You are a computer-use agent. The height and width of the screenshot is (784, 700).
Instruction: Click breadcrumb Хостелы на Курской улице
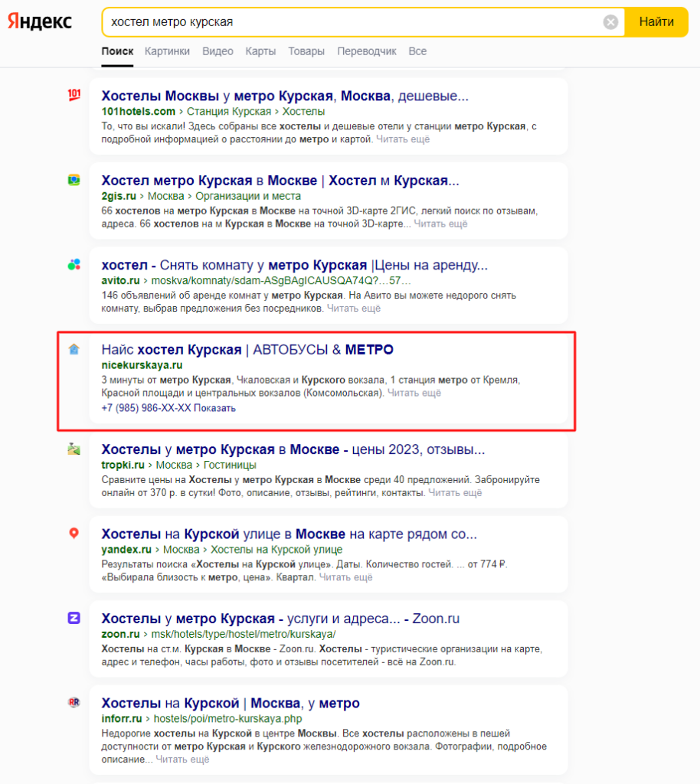coord(276,550)
